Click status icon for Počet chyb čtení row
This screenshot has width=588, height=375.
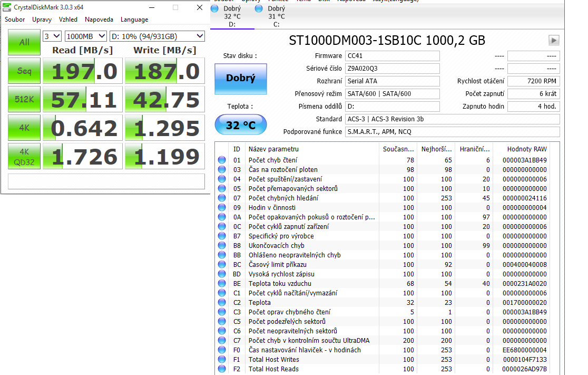222,160
